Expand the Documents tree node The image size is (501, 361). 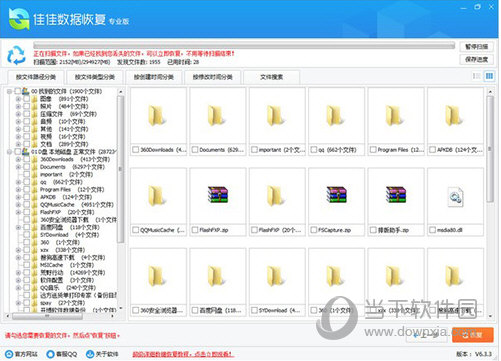tap(18, 167)
